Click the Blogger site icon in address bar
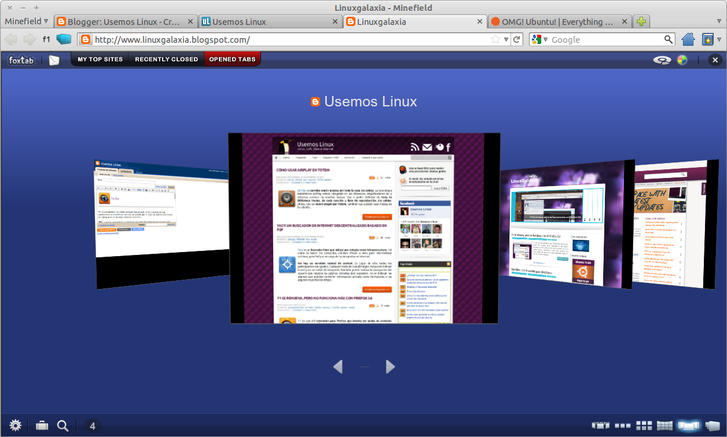The image size is (727, 437). [86, 39]
